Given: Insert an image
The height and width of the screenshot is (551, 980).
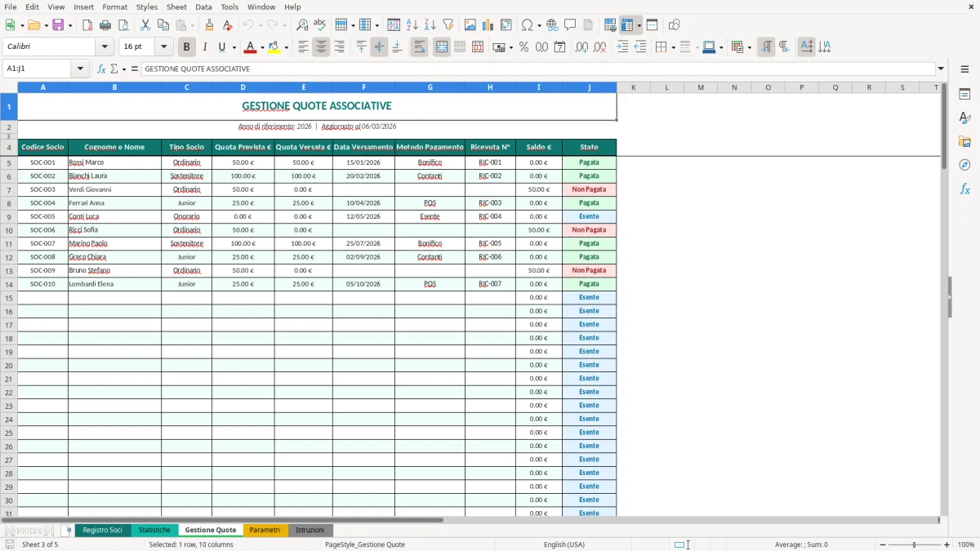Looking at the screenshot, I should (470, 25).
